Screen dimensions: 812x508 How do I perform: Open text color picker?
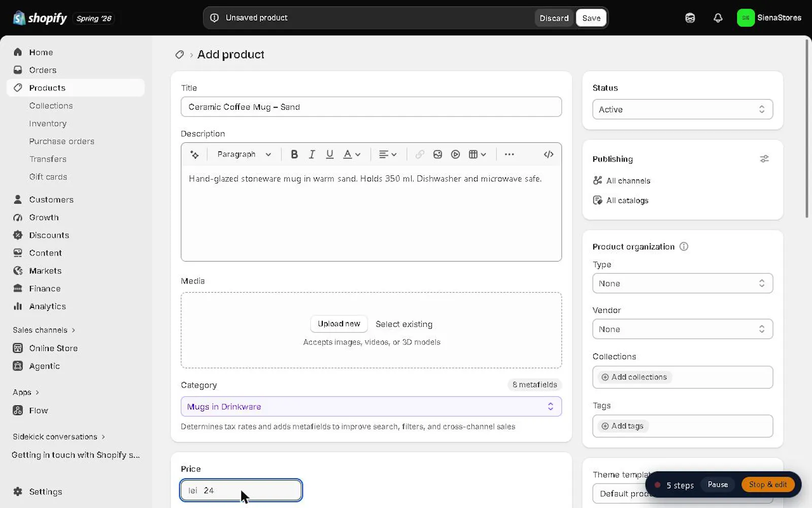point(352,154)
